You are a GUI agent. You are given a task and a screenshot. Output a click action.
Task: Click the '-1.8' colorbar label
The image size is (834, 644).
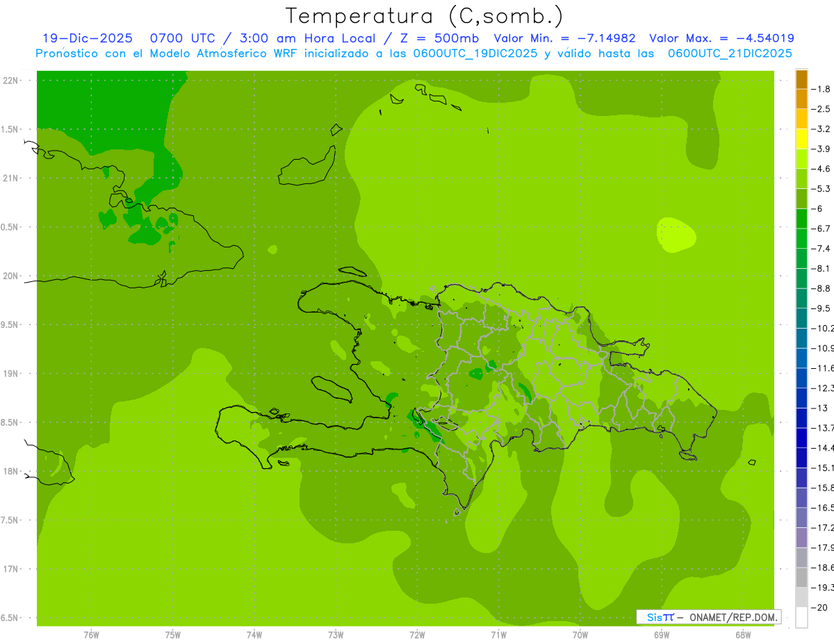tap(822, 89)
